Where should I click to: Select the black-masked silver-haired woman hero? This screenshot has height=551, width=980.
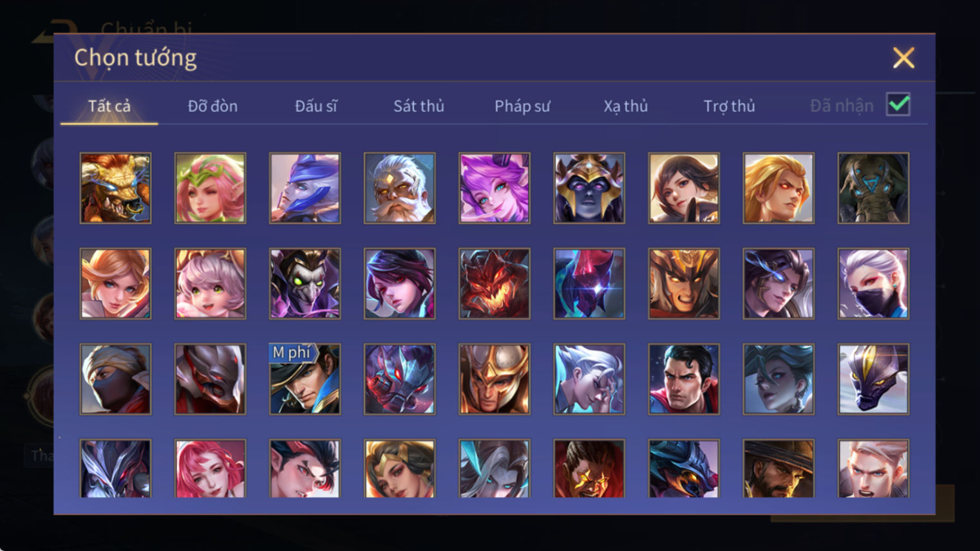click(x=873, y=284)
